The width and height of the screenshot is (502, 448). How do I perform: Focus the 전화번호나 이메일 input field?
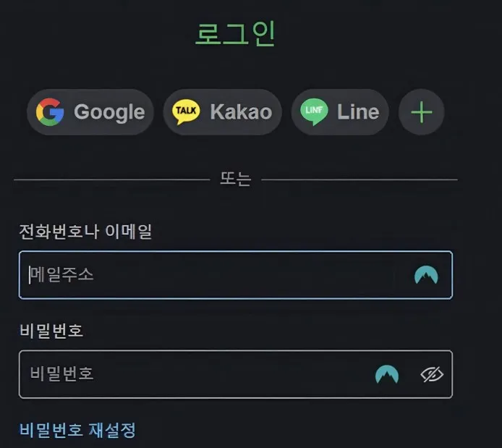217,275
